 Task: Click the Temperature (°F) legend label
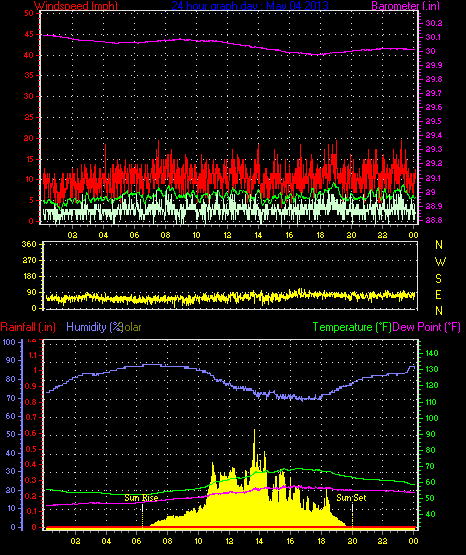point(352,327)
